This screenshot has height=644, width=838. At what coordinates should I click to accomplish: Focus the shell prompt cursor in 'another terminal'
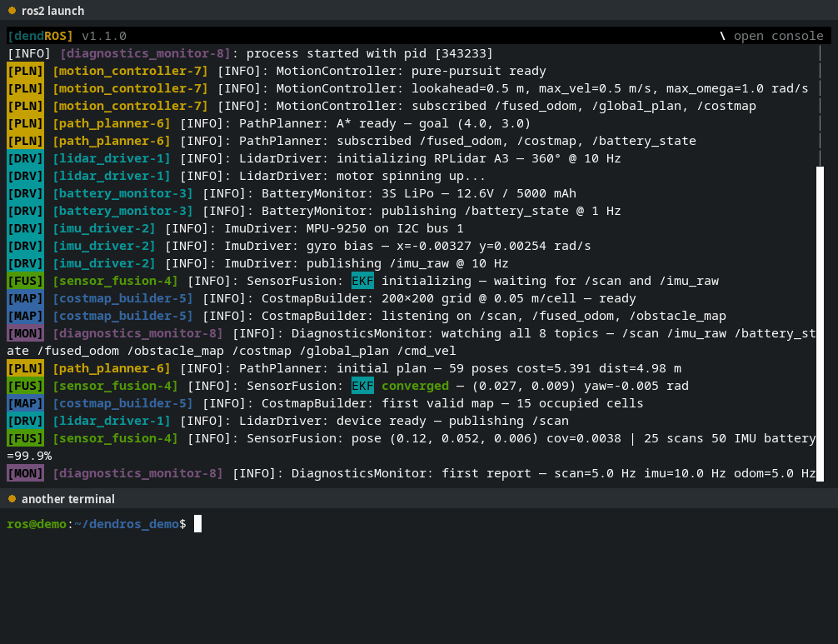tap(197, 524)
